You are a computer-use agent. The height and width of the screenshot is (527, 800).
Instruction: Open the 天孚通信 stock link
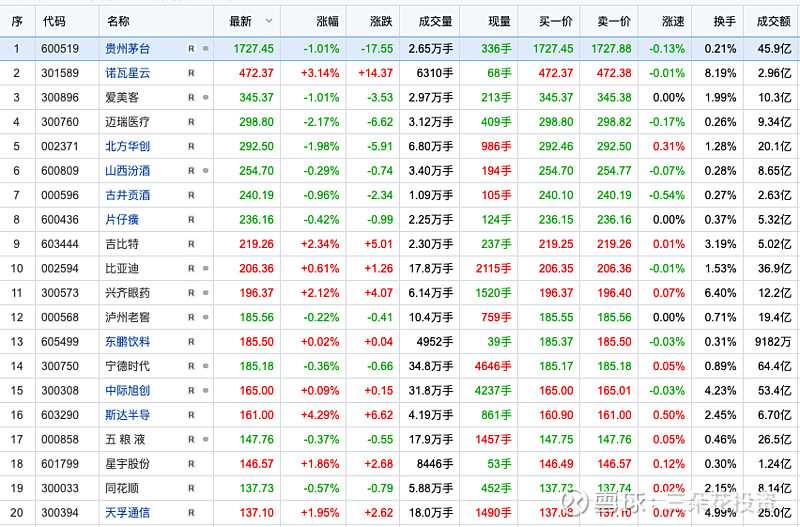point(128,513)
